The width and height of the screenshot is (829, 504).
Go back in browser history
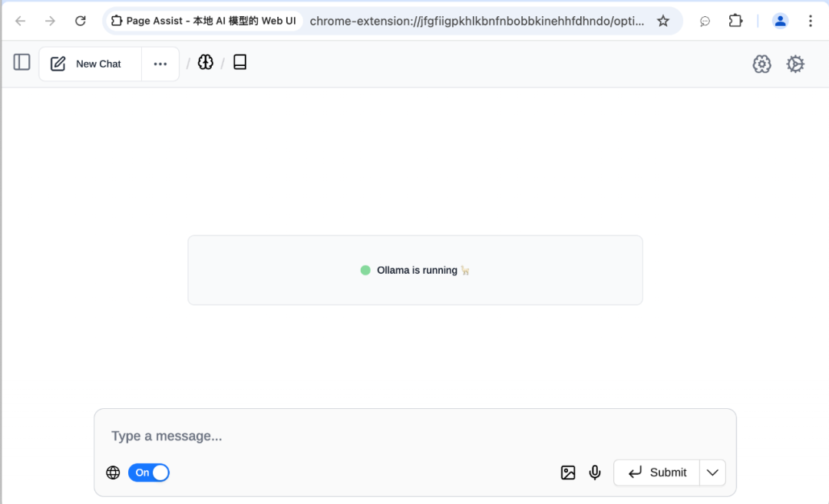(x=20, y=21)
